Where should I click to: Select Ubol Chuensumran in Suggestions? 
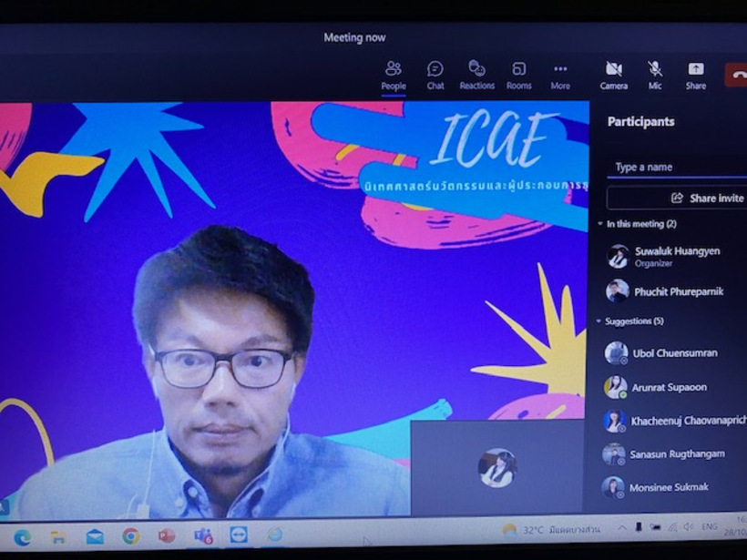pos(674,352)
